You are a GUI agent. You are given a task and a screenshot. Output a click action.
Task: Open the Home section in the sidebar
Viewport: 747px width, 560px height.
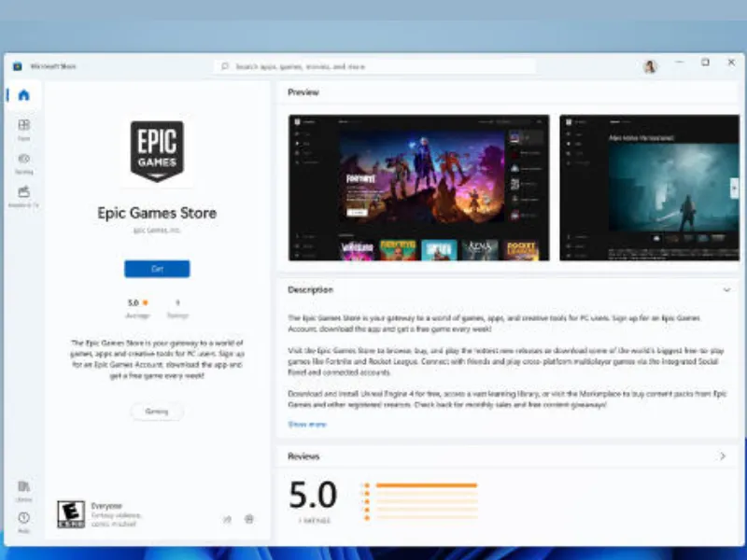tap(24, 95)
